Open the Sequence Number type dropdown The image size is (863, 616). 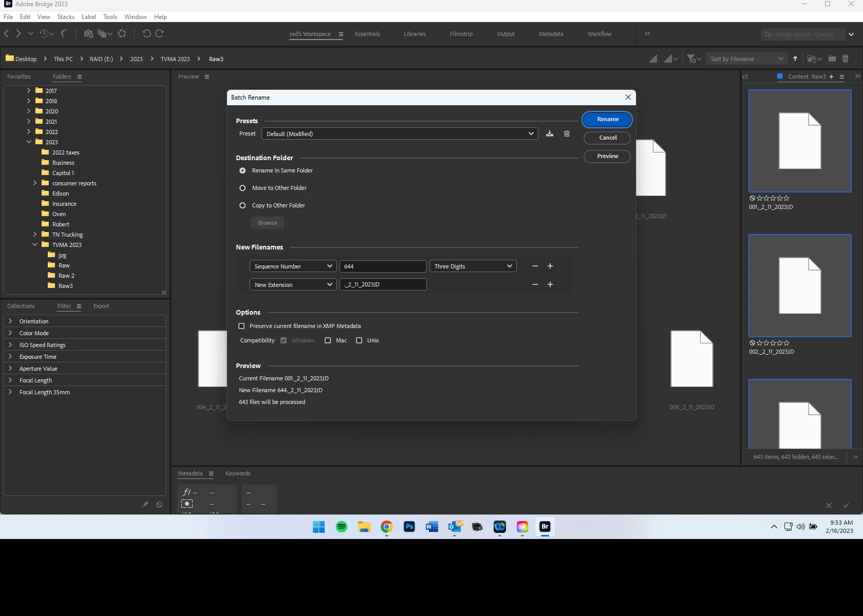(x=293, y=266)
